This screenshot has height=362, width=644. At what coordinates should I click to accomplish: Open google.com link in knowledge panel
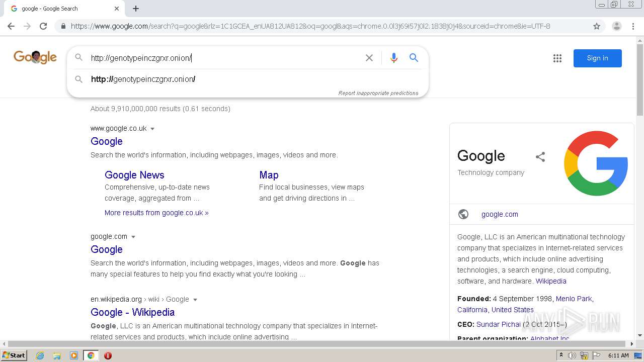pyautogui.click(x=500, y=214)
